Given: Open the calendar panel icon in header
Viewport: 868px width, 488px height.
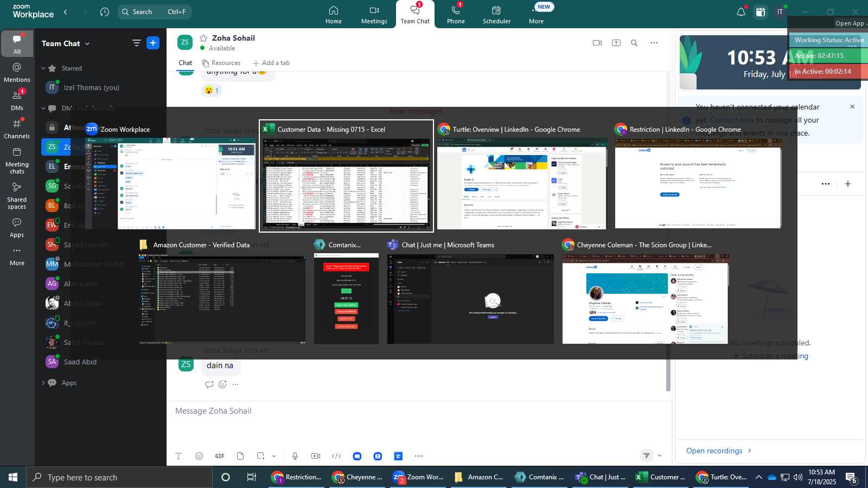Looking at the screenshot, I should tap(761, 12).
